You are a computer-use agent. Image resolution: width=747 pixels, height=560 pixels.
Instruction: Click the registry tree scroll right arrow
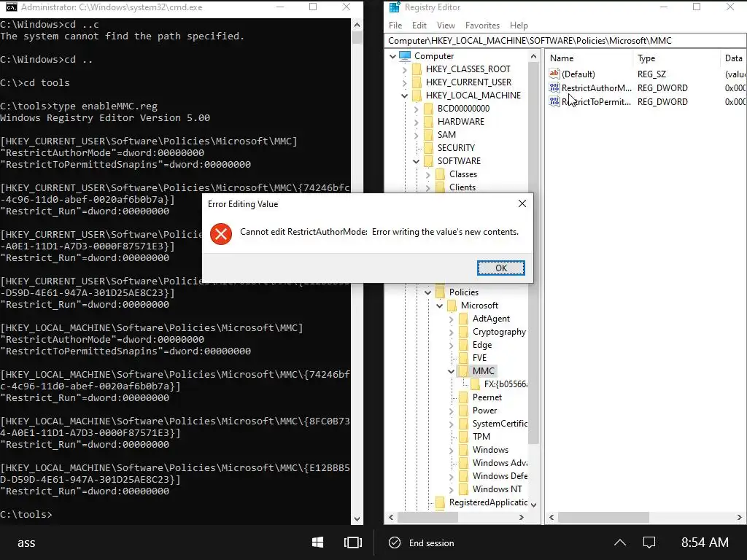(x=521, y=517)
